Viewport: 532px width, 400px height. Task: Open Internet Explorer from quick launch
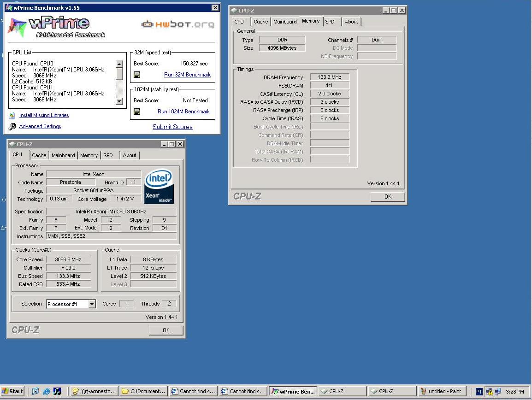click(47, 391)
